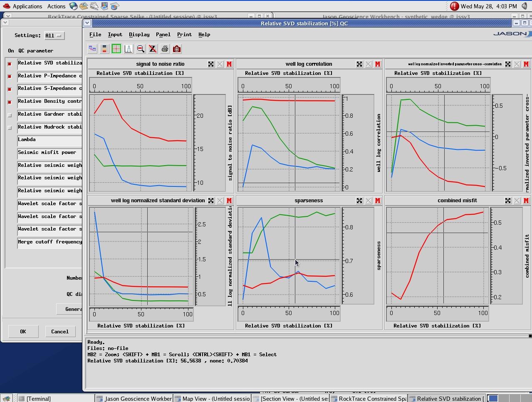Maximize the well log normalized standard deviation panel
532x402 pixels.
(211, 201)
